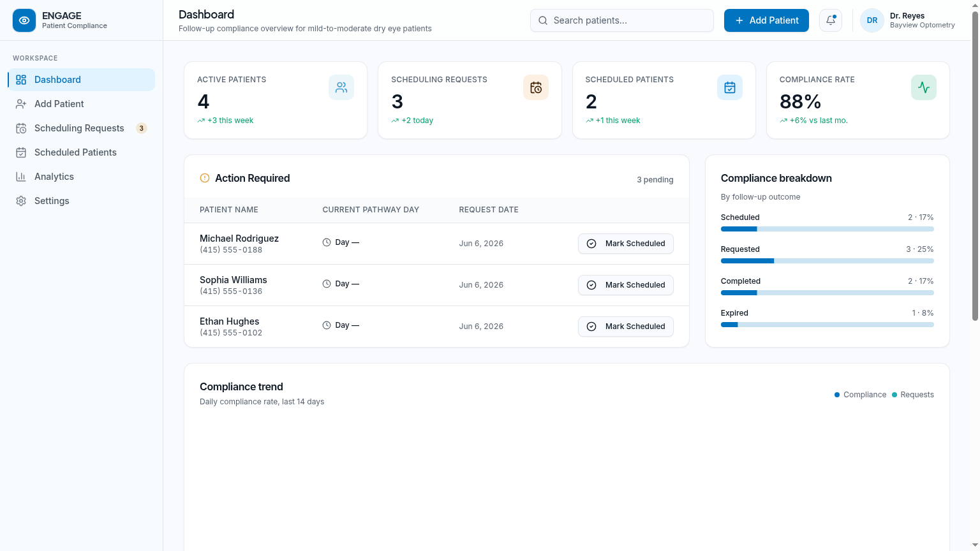The width and height of the screenshot is (980, 551).
Task: Click the Analytics bar chart icon
Action: pyautogui.click(x=21, y=177)
